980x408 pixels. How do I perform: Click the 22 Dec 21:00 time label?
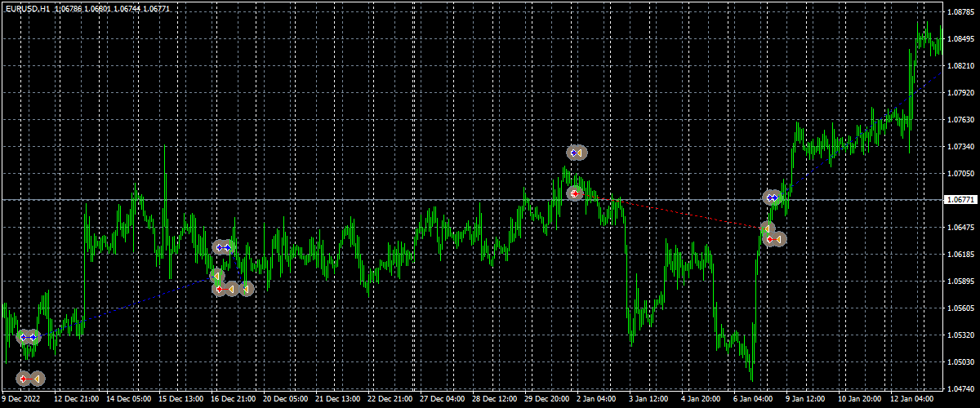pyautogui.click(x=390, y=400)
